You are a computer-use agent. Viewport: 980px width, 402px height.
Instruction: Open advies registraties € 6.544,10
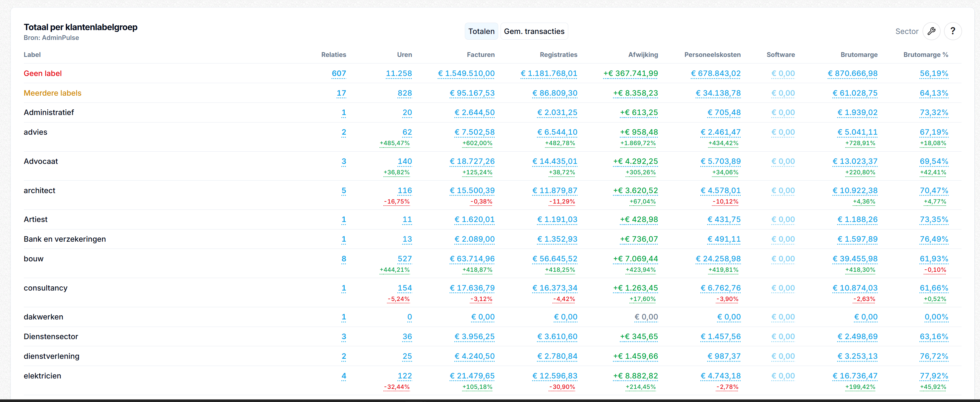557,132
